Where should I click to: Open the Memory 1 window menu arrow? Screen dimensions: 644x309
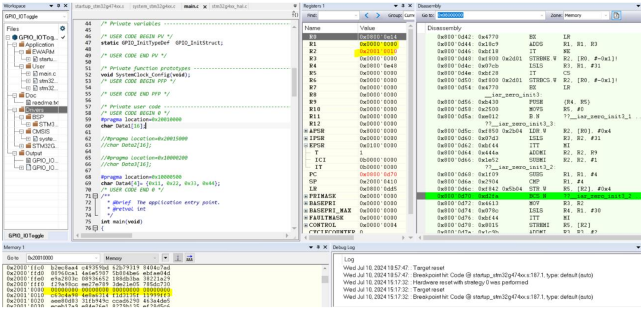pos(312,248)
